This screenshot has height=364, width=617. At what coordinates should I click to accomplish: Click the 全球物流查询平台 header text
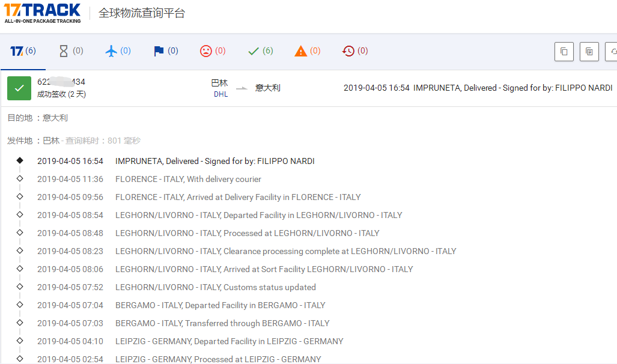pyautogui.click(x=142, y=13)
